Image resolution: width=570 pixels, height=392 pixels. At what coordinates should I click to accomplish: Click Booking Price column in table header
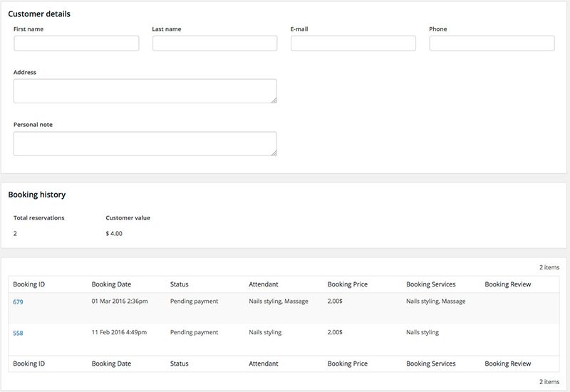[348, 284]
